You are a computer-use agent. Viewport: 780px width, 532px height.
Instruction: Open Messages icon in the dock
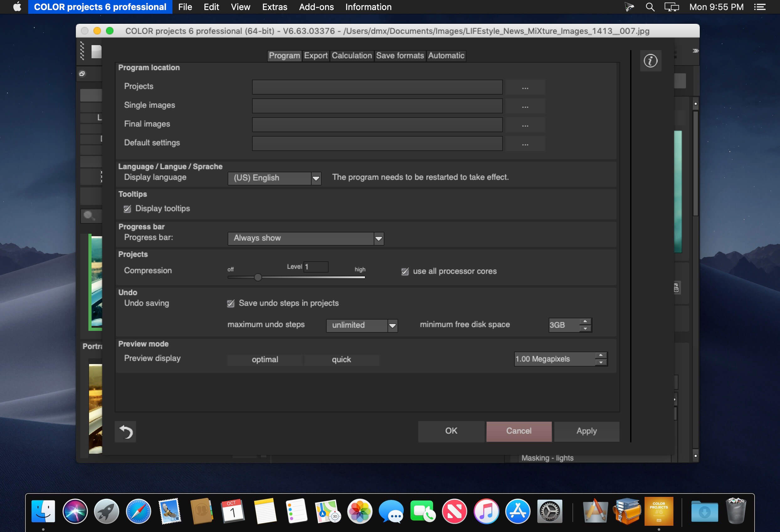391,511
